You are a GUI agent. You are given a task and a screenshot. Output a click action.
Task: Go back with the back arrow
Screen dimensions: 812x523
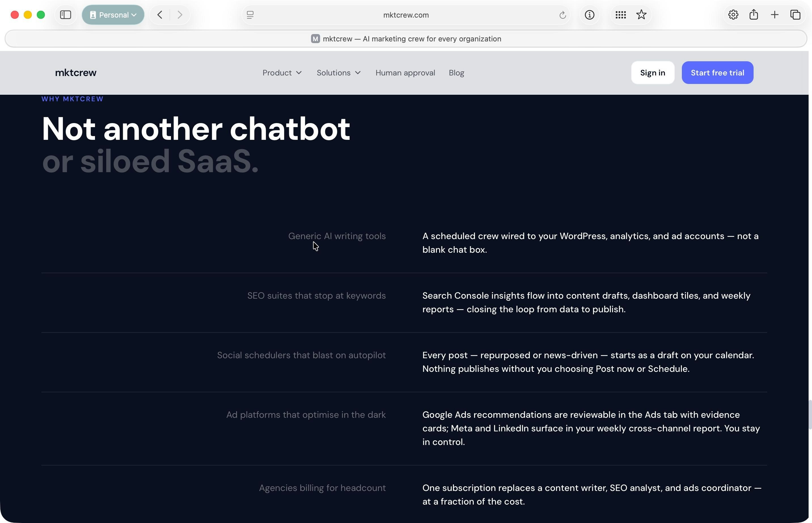[160, 15]
